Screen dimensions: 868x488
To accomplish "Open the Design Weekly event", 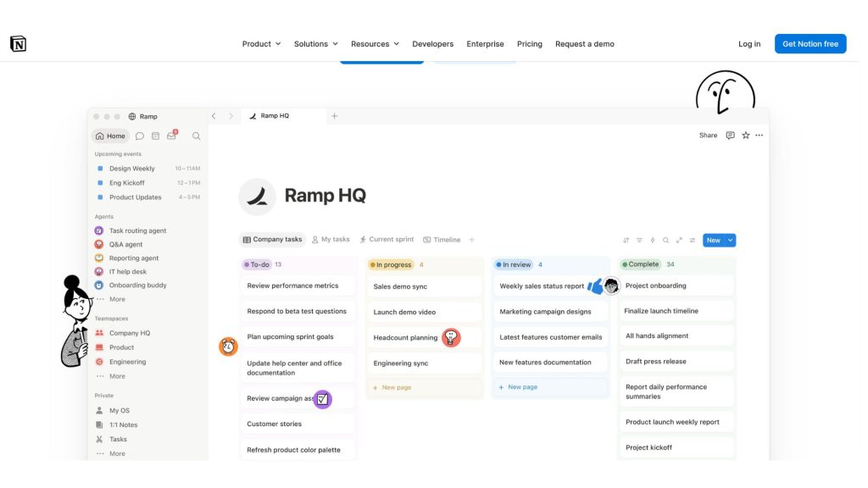I will [147, 169].
